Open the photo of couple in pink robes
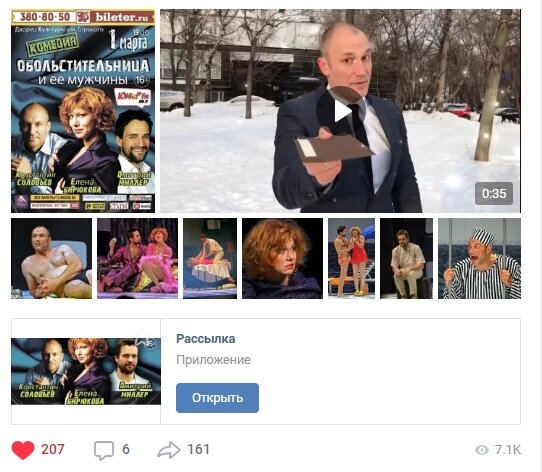Viewport: 542px width, 472px height. tap(138, 258)
